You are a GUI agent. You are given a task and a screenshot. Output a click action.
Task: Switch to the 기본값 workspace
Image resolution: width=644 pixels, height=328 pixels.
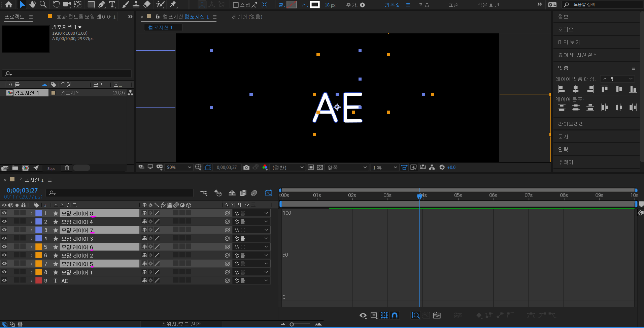[392, 5]
